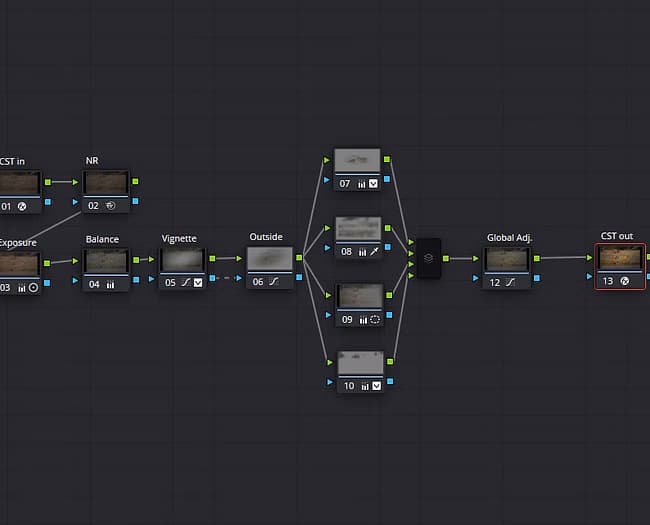Click the dashed circle icon on node 09

375,319
